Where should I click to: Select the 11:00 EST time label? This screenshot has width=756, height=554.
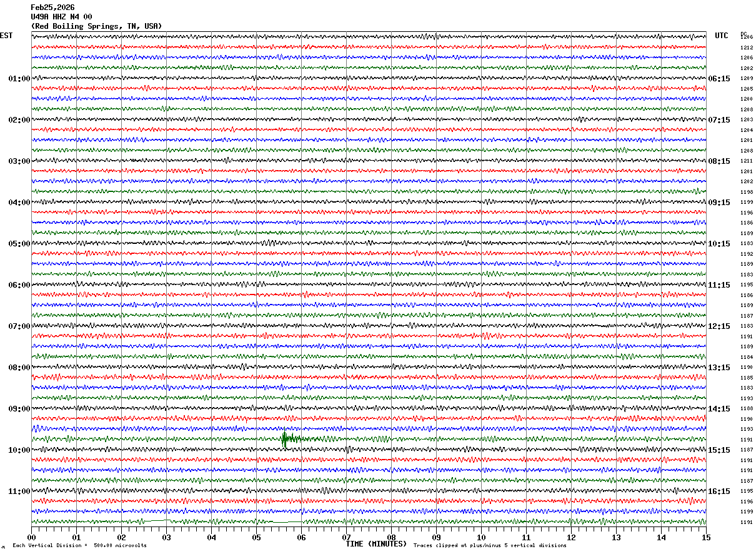19,491
